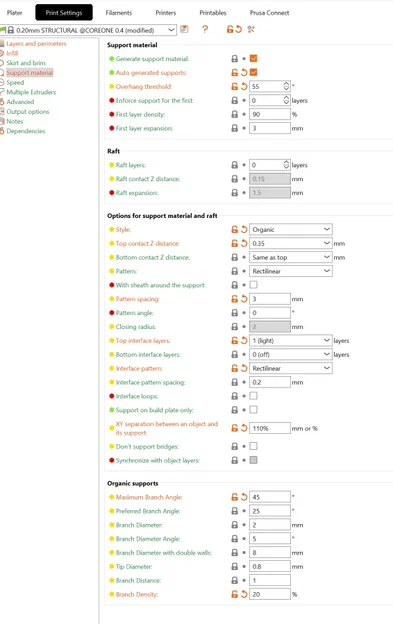
Task: Click unlock icon for Top contact Z distance
Action: [235, 243]
